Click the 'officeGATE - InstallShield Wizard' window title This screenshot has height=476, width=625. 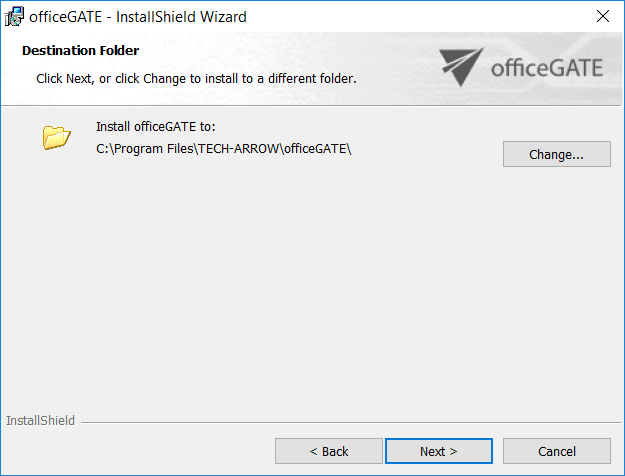(138, 16)
